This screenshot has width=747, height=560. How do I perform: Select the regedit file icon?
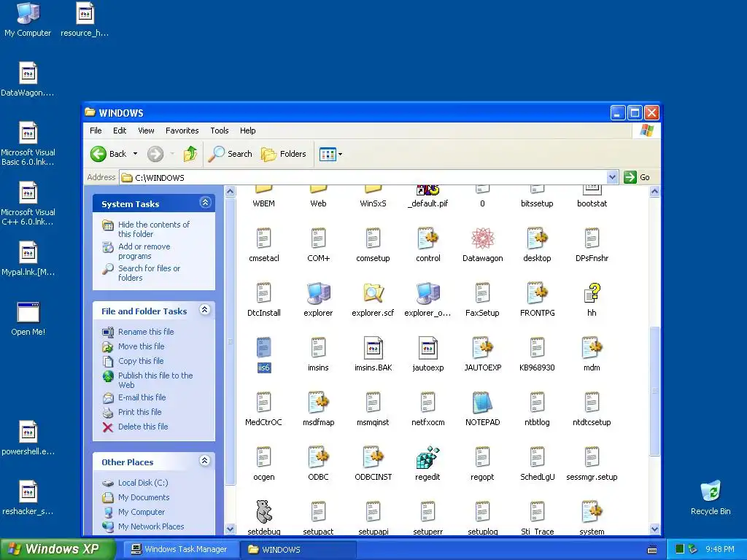[x=427, y=458]
